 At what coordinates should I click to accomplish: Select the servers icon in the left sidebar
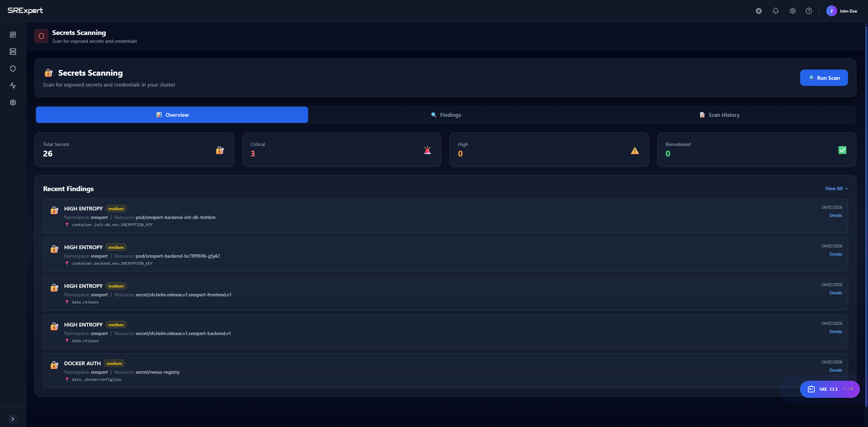[x=13, y=52]
